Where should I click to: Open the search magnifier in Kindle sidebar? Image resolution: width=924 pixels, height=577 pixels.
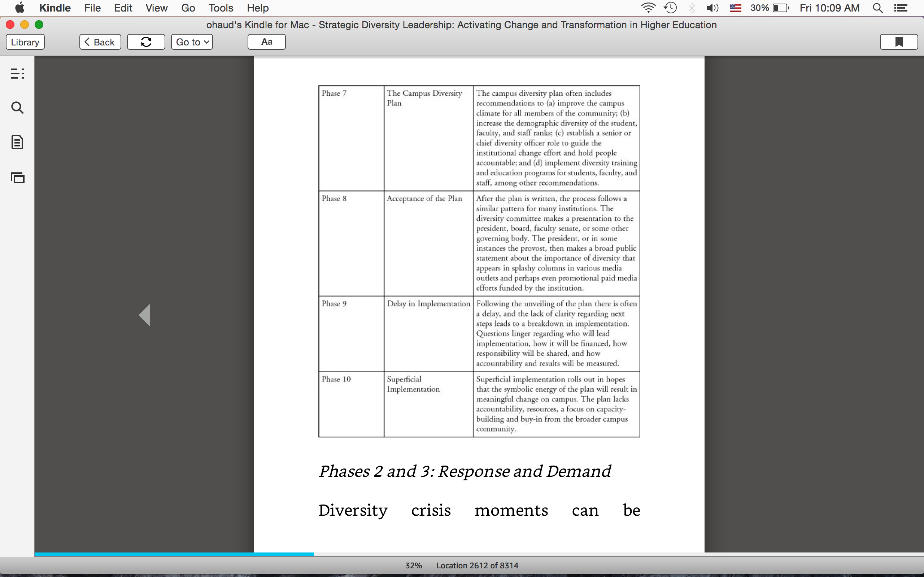point(17,107)
